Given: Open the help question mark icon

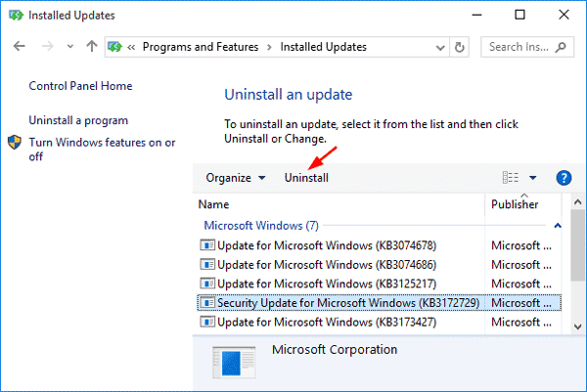Looking at the screenshot, I should pyautogui.click(x=563, y=178).
